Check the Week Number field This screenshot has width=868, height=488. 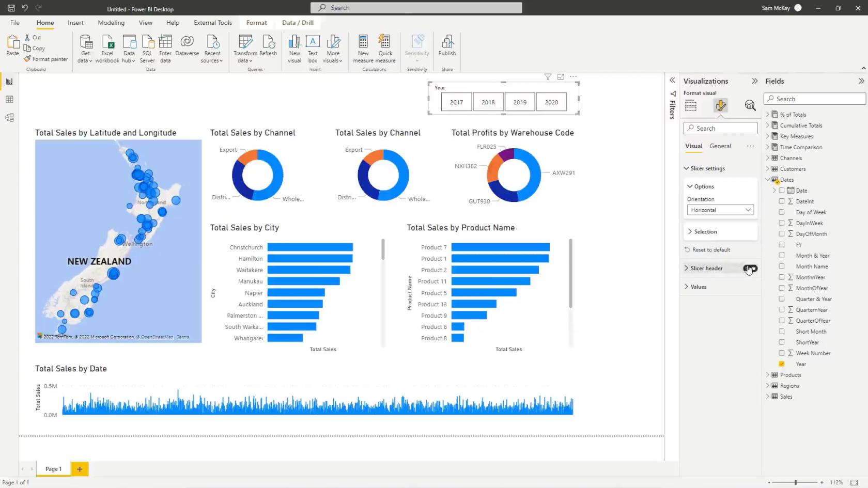click(x=782, y=353)
